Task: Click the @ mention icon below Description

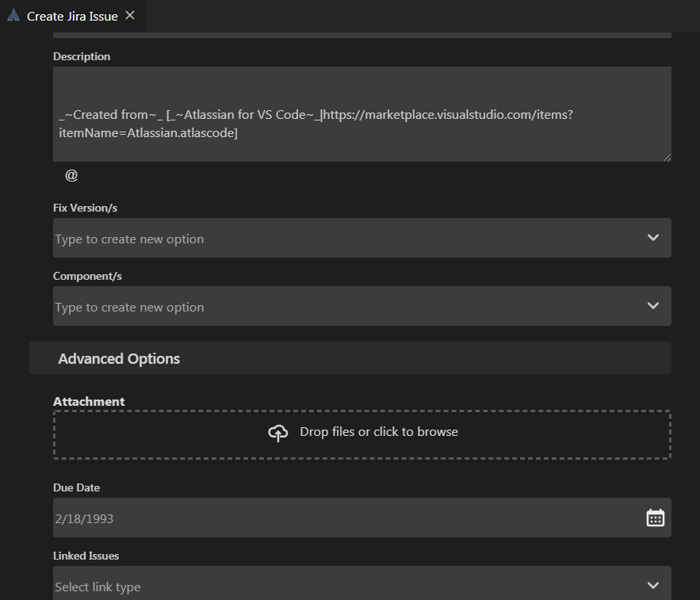Action: [x=71, y=175]
